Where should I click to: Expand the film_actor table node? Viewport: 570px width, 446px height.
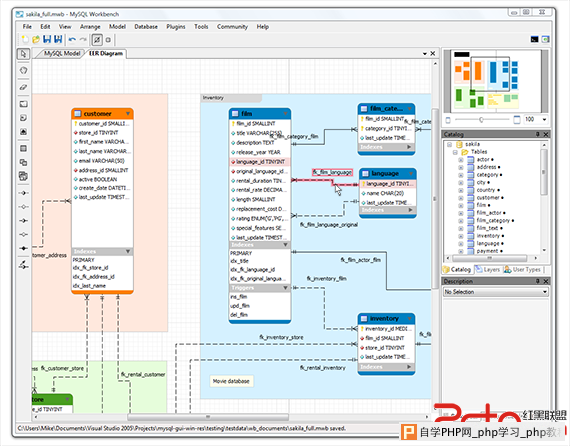[x=461, y=213]
